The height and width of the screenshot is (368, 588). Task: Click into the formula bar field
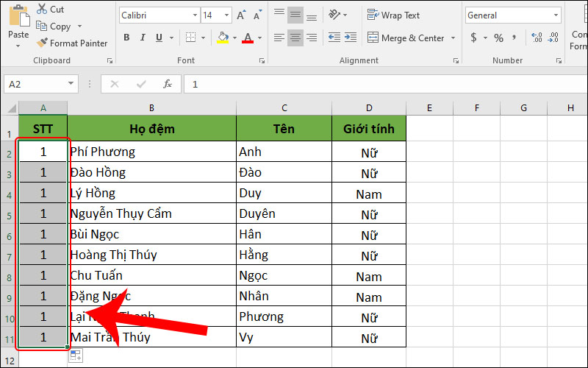point(385,84)
